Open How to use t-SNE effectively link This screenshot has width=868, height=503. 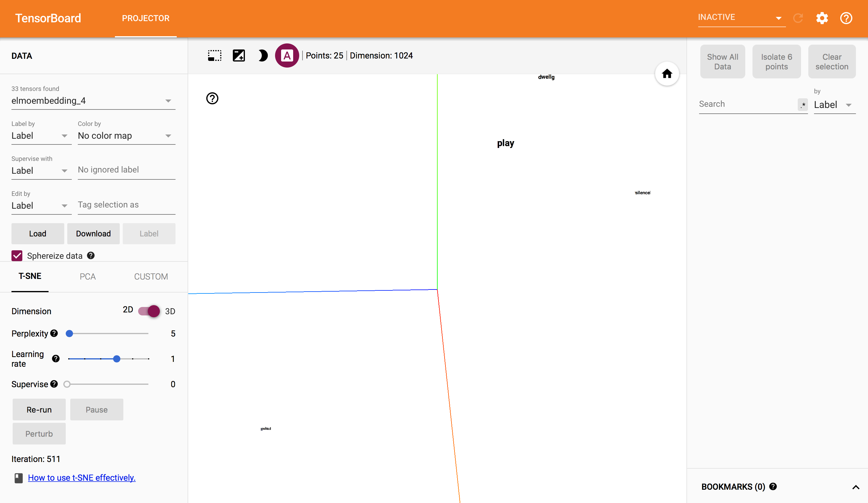[x=82, y=478]
